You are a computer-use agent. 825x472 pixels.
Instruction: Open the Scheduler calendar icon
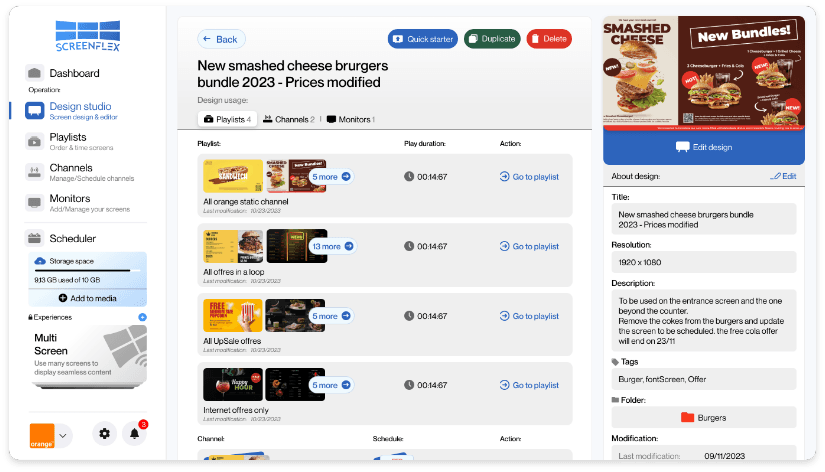34,238
